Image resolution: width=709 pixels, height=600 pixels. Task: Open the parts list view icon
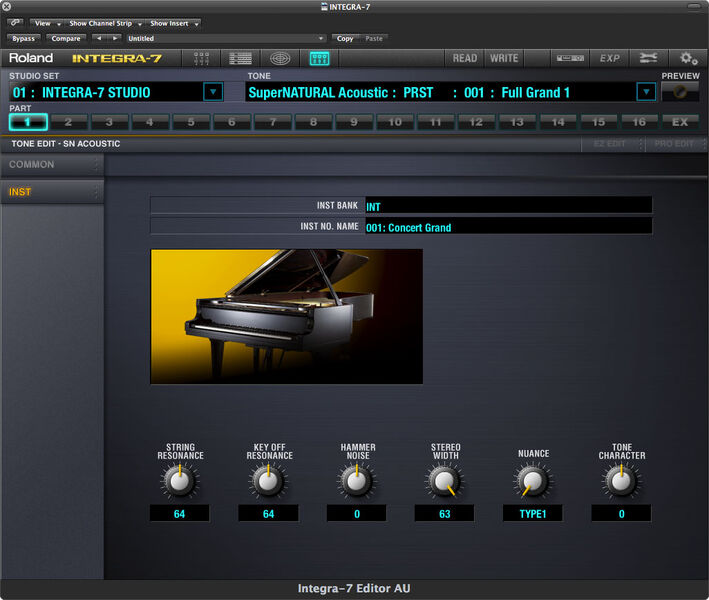[x=240, y=58]
